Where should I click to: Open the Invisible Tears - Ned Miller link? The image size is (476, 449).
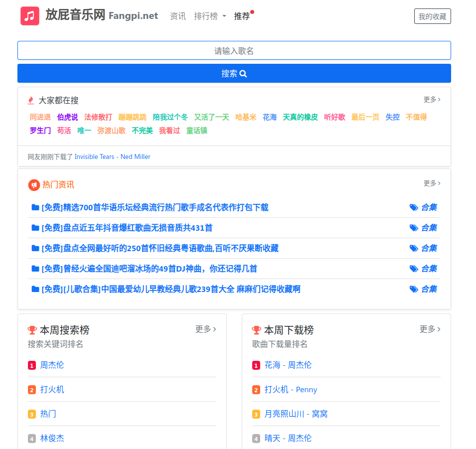113,156
